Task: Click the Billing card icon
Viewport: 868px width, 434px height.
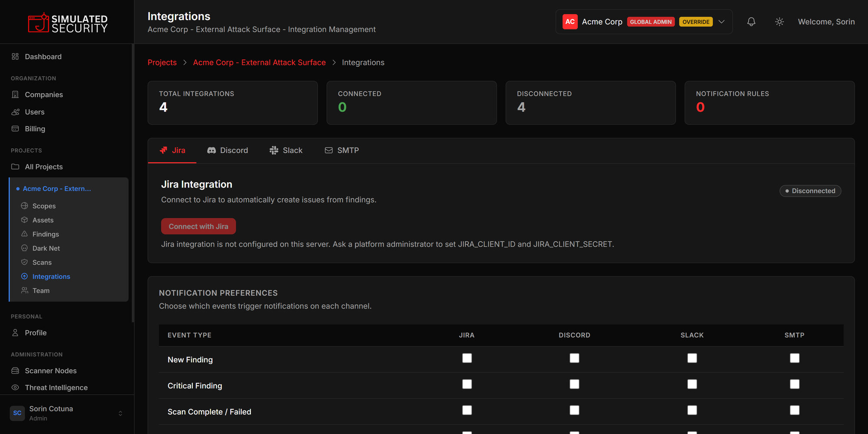Action: [x=15, y=129]
